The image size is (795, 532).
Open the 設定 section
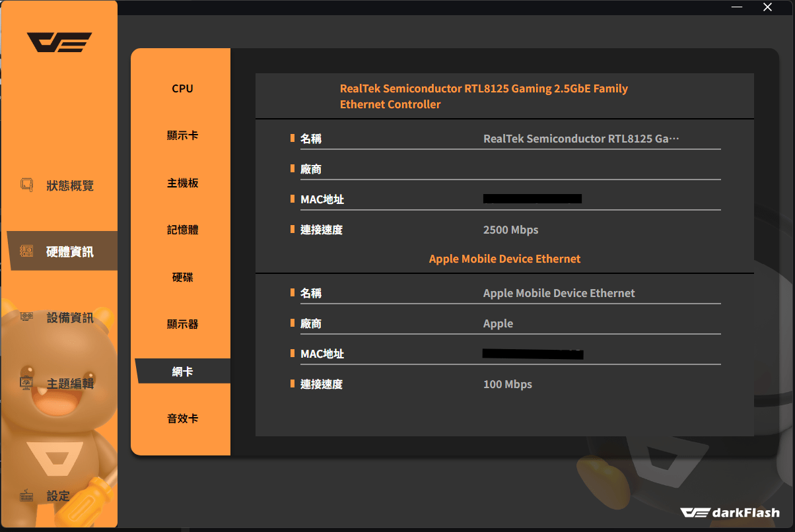pos(59,496)
